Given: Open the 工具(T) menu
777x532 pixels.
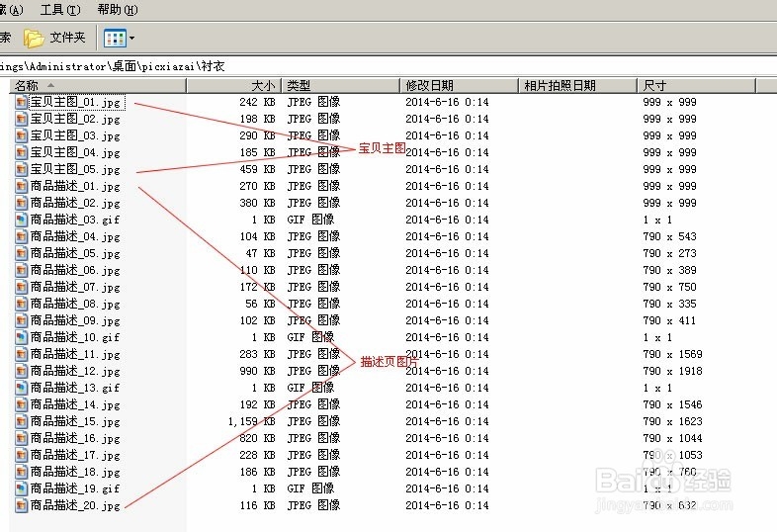Looking at the screenshot, I should [x=60, y=10].
